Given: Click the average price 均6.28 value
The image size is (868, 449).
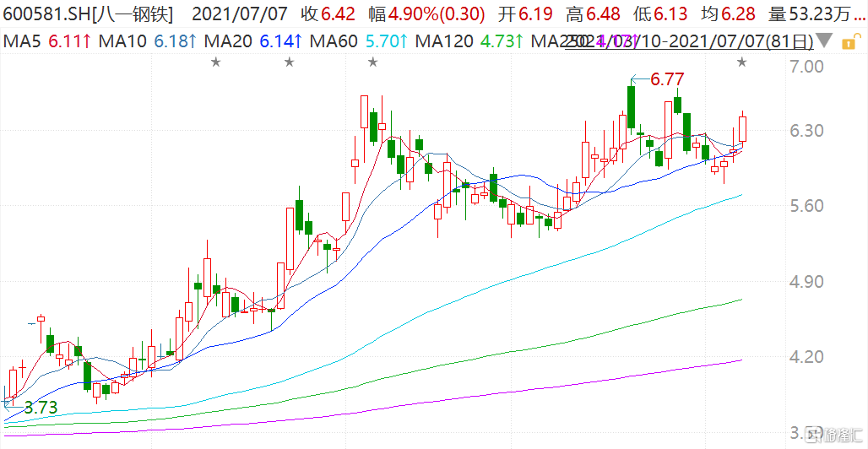Looking at the screenshot, I should [x=729, y=15].
